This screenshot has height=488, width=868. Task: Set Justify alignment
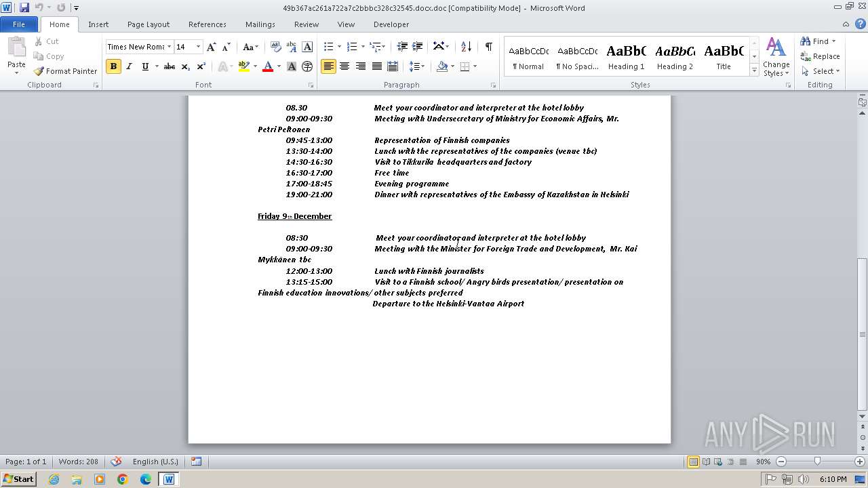tap(377, 66)
